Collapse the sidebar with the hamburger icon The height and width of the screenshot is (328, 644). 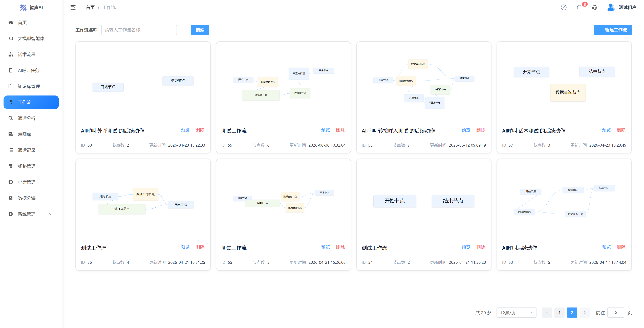click(73, 8)
